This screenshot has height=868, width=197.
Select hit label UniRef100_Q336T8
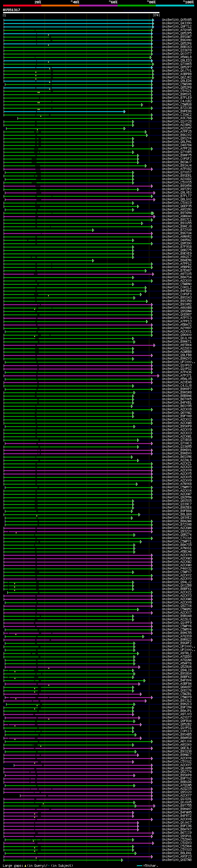176,50
